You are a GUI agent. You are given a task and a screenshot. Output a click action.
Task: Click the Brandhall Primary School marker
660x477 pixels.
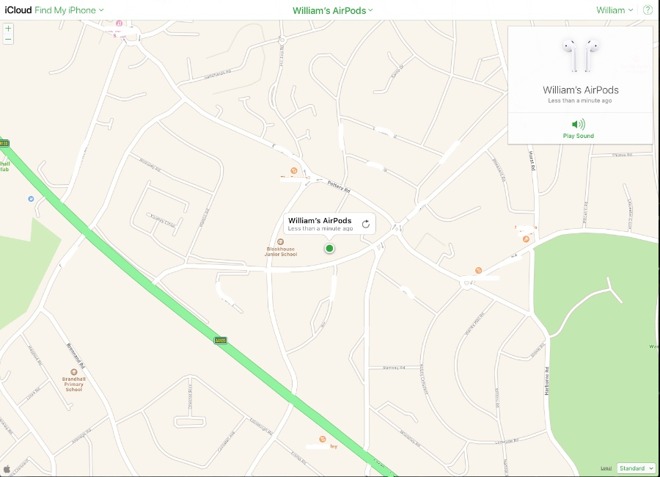coord(74,372)
